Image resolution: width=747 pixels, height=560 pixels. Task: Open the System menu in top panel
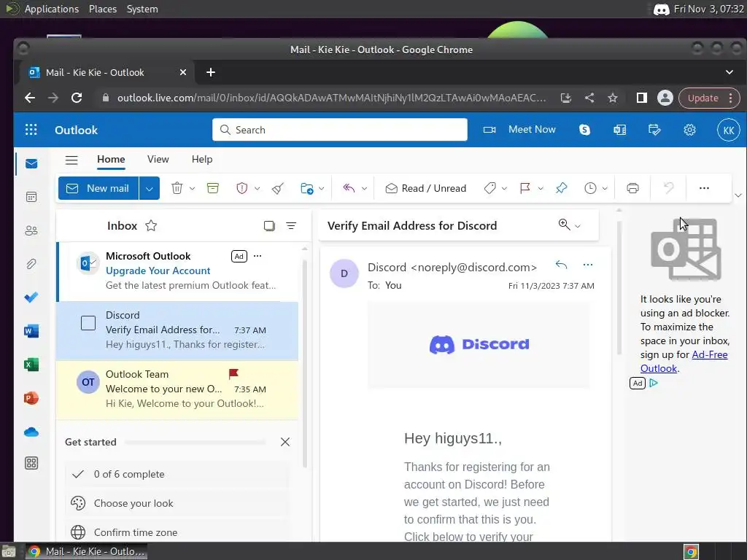coord(142,9)
